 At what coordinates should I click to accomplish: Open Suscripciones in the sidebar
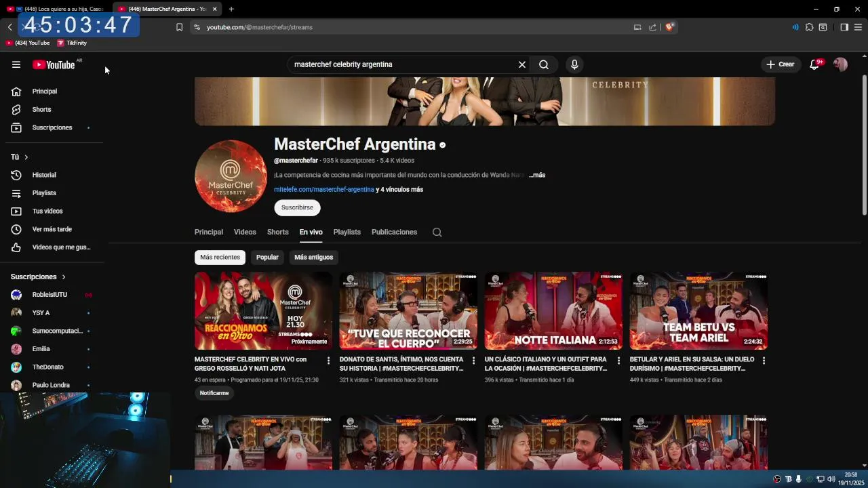click(x=52, y=127)
